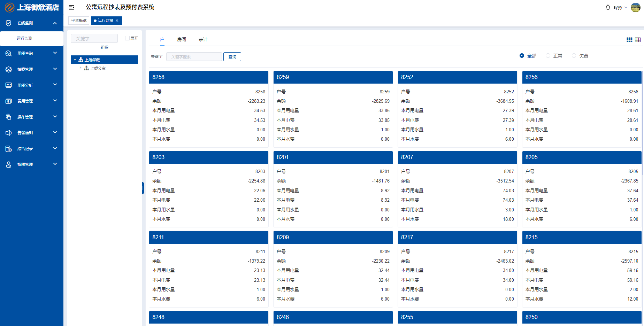
Task: Select the 欠费 radio button
Action: click(574, 56)
